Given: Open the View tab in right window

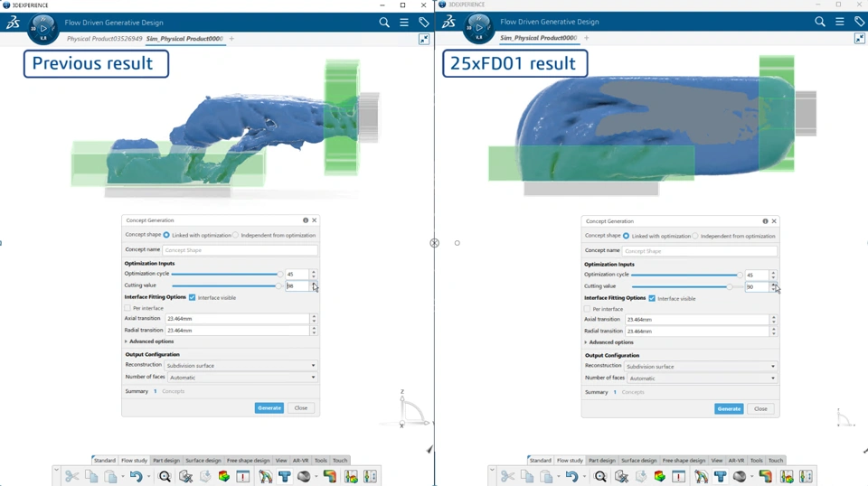Looking at the screenshot, I should [x=717, y=460].
